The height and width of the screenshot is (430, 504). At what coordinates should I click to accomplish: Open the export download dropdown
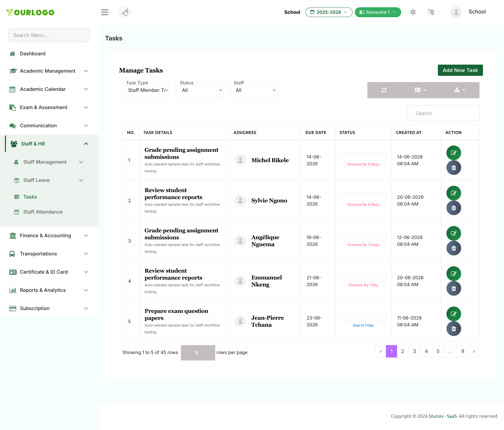pos(460,90)
